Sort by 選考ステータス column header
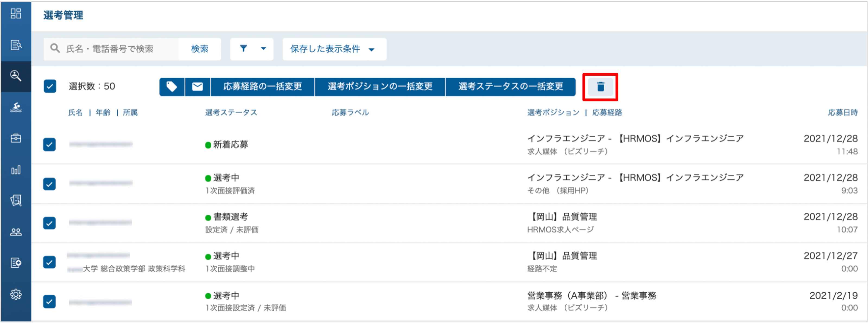868x323 pixels. (x=231, y=113)
